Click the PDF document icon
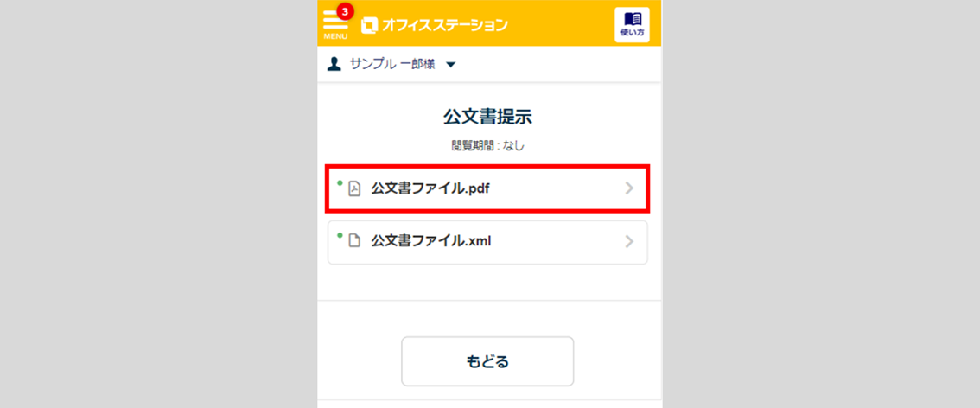This screenshot has height=408, width=980. (x=354, y=188)
